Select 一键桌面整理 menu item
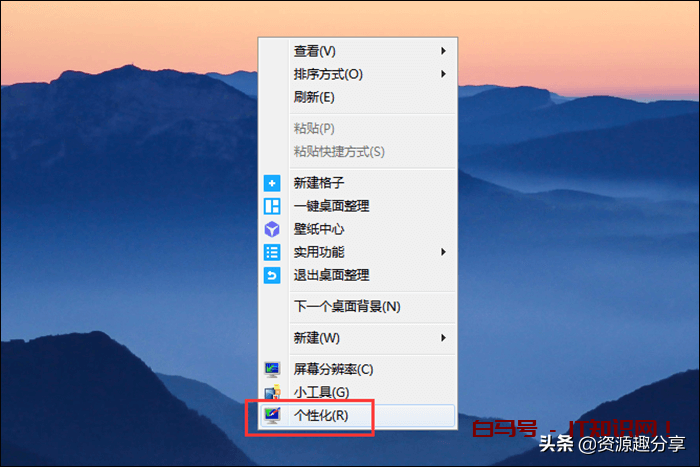 click(358, 206)
